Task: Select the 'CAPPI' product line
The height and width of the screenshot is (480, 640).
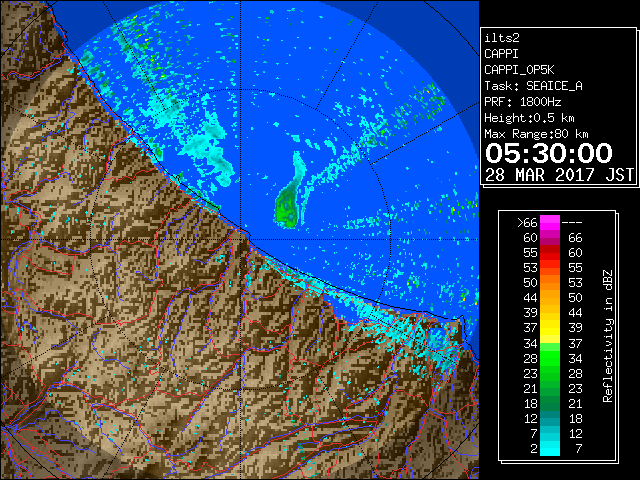Action: 501,54
